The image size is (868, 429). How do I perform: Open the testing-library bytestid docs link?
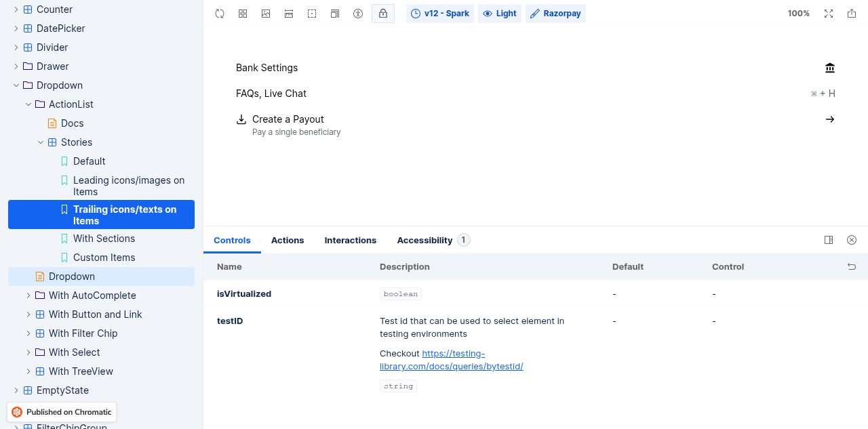click(452, 360)
